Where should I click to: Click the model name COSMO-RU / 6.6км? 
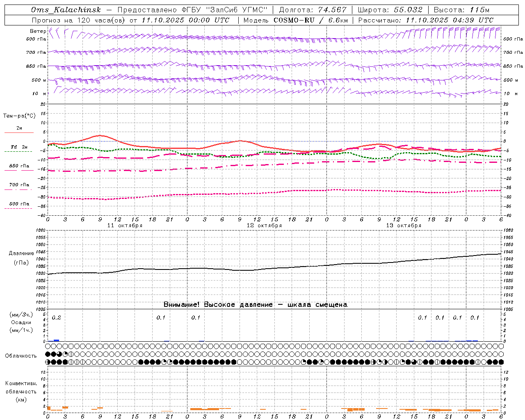pyautogui.click(x=311, y=20)
